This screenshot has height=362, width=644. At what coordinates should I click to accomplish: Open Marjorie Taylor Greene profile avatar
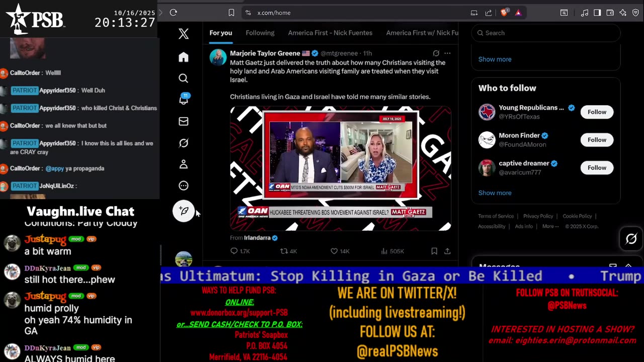(218, 57)
